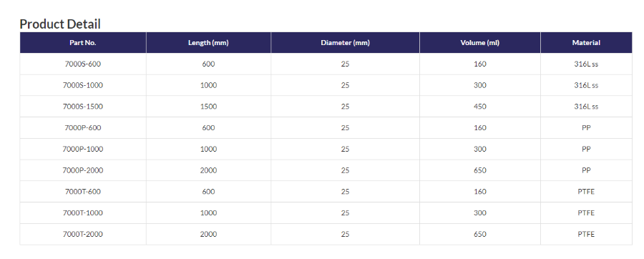Click the Part No. column header
The width and height of the screenshot is (644, 259).
83,43
